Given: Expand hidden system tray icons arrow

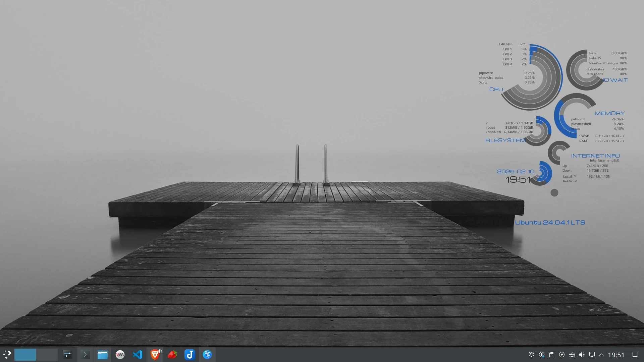Looking at the screenshot, I should point(601,355).
